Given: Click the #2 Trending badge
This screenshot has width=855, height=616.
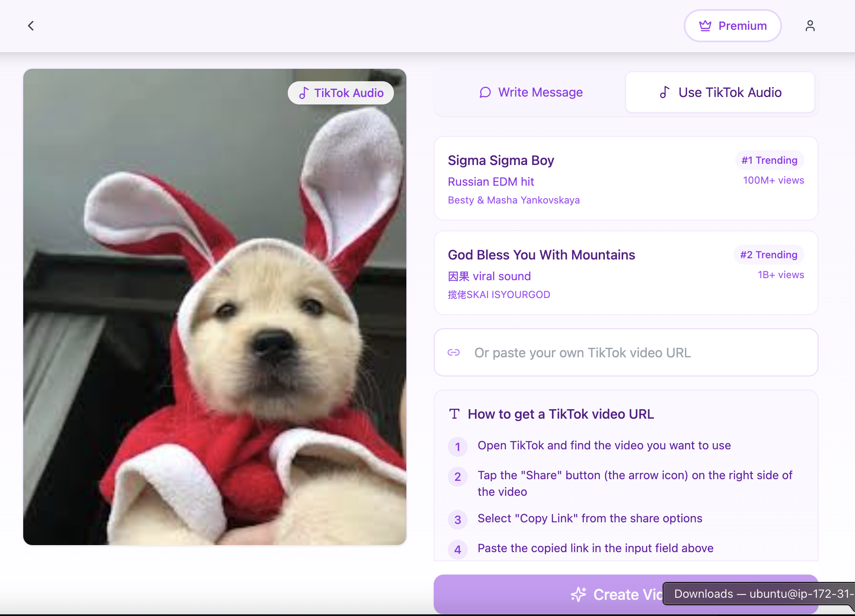Looking at the screenshot, I should pyautogui.click(x=768, y=255).
